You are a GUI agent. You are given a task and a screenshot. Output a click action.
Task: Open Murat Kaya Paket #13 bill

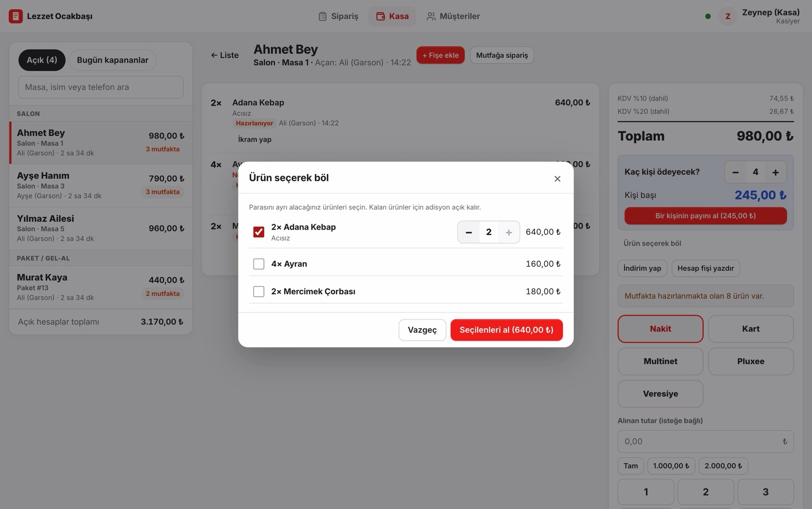[101, 287]
